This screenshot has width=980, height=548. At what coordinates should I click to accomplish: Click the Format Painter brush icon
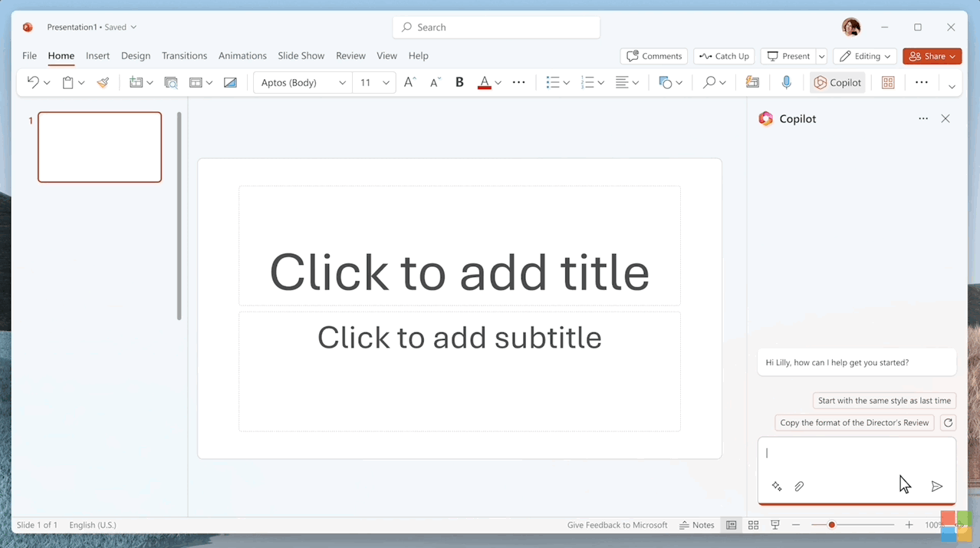[103, 83]
